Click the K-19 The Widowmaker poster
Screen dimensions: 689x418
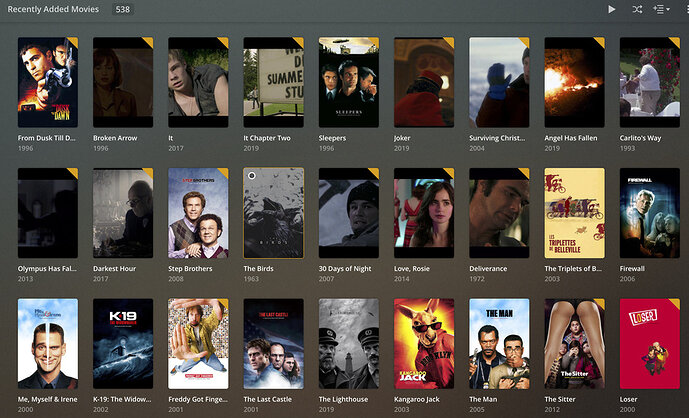(x=123, y=344)
